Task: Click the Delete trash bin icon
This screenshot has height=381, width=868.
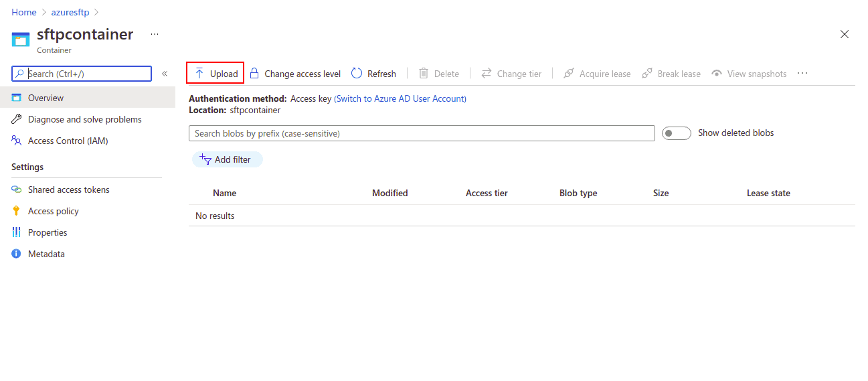Action: pos(424,74)
